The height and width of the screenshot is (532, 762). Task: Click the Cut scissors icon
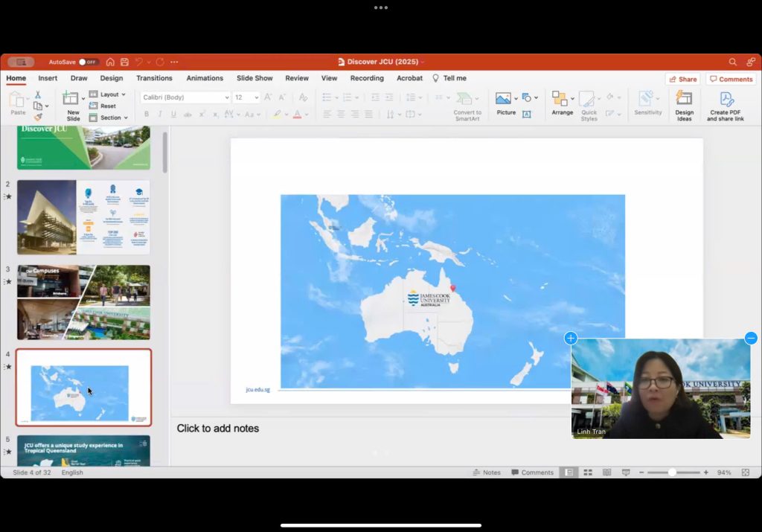click(x=38, y=94)
